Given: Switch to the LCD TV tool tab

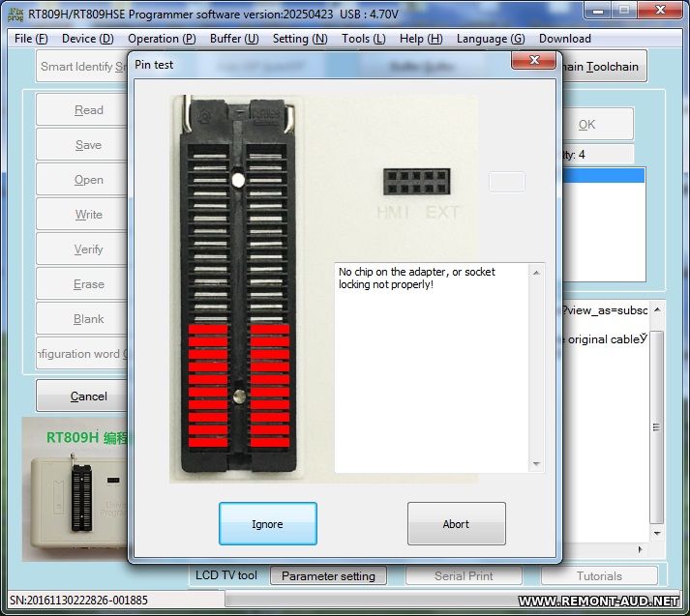Looking at the screenshot, I should pos(226,575).
